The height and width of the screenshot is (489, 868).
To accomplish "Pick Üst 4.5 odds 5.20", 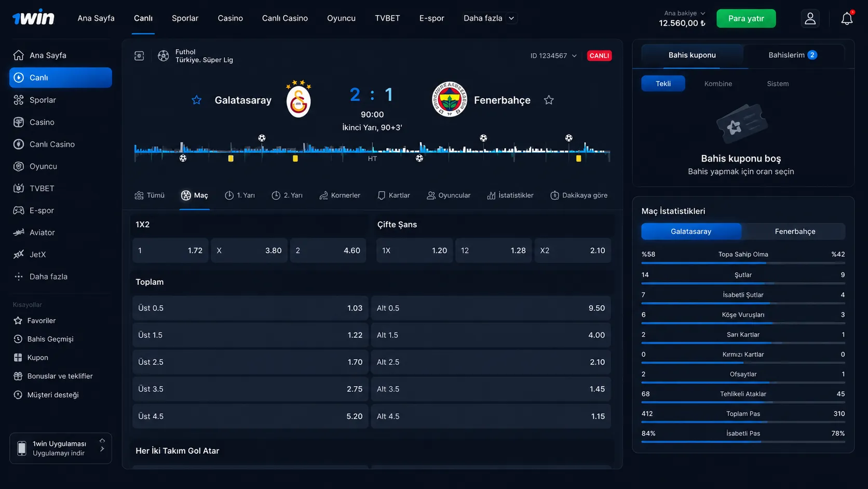I will (250, 416).
